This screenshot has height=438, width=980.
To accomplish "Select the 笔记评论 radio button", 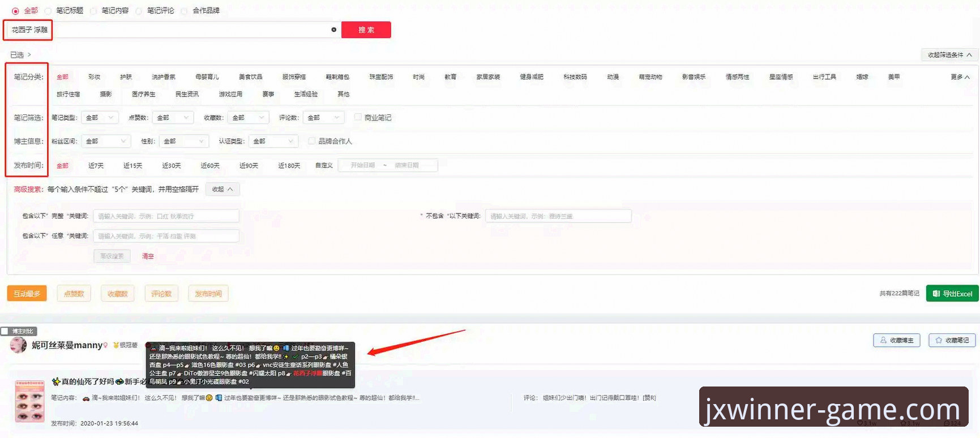I will click(x=139, y=11).
